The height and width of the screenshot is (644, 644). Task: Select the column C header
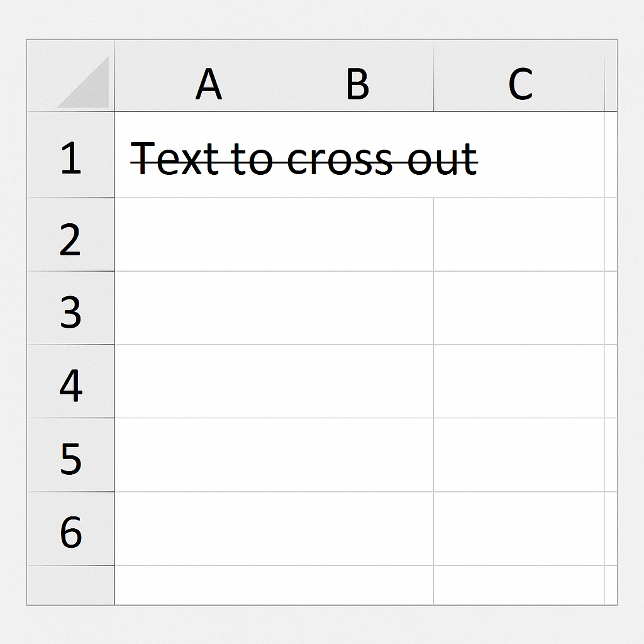(519, 84)
